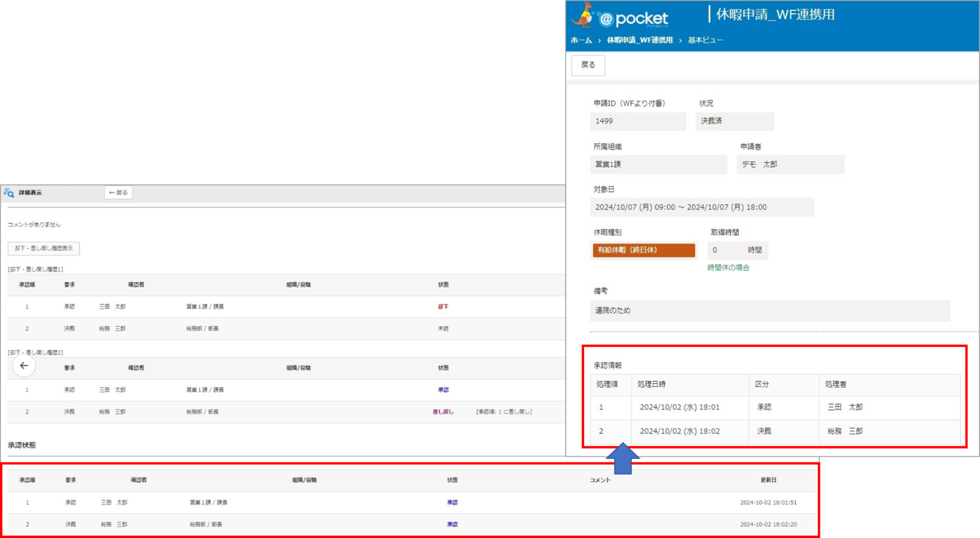Open 却下・差し戻し履歴表示 history button
The width and height of the screenshot is (980, 538).
tap(44, 249)
